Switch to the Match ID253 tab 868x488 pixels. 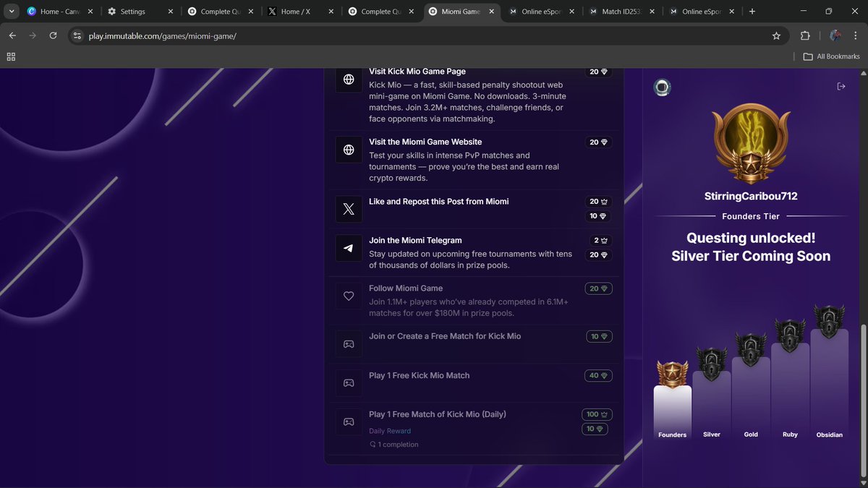(621, 12)
